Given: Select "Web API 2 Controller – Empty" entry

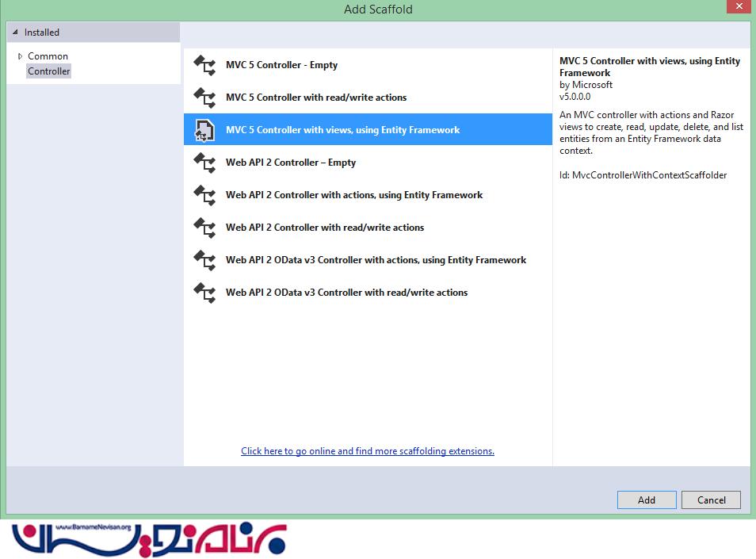Looking at the screenshot, I should (290, 163).
